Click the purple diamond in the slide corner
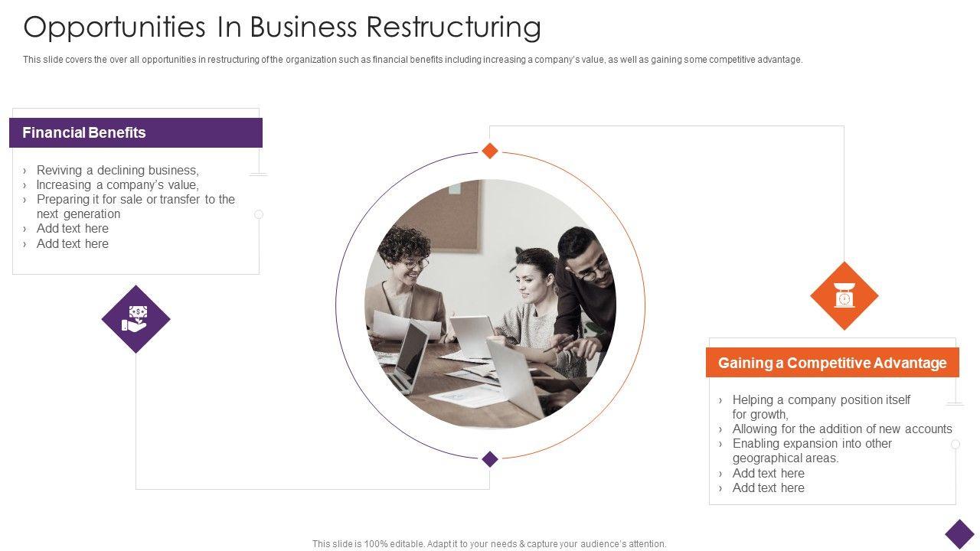This screenshot has height=551, width=980. pyautogui.click(x=959, y=534)
